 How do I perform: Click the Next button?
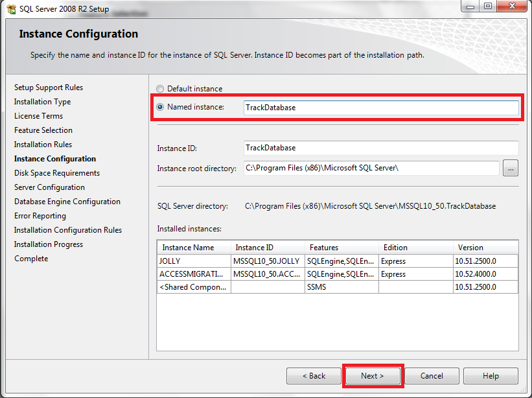tap(372, 376)
